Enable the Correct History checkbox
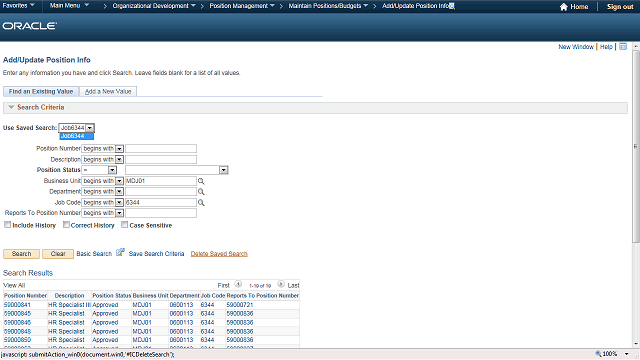Screen dimensions: 640x360 pos(66,224)
